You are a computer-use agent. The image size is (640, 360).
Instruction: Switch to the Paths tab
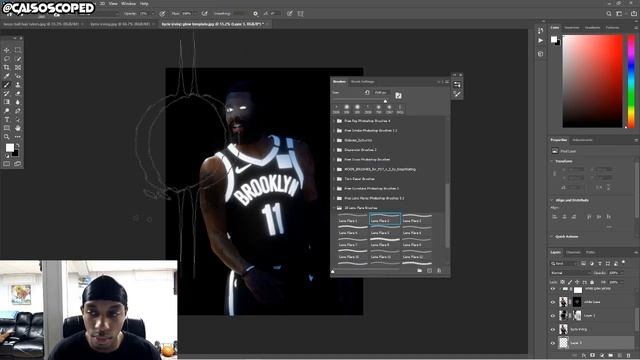590,252
